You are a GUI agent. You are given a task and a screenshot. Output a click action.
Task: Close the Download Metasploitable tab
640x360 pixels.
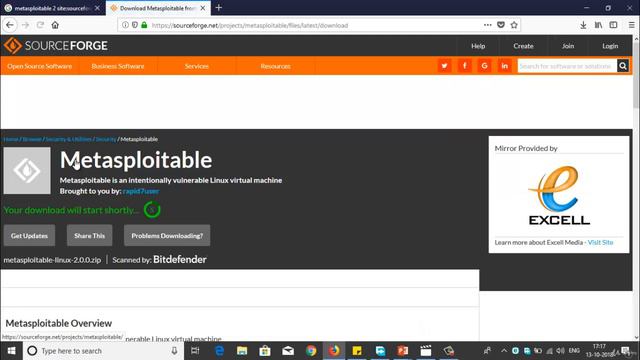click(x=203, y=8)
